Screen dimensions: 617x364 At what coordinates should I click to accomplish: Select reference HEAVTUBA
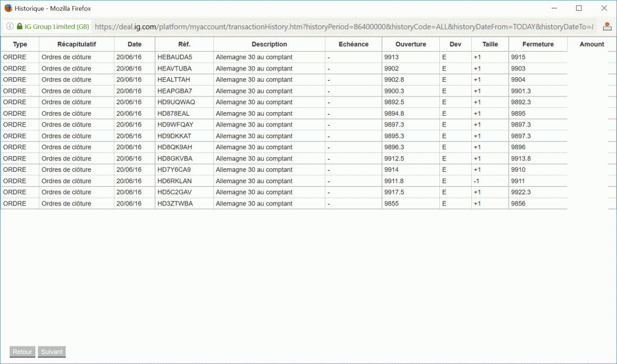tap(174, 69)
